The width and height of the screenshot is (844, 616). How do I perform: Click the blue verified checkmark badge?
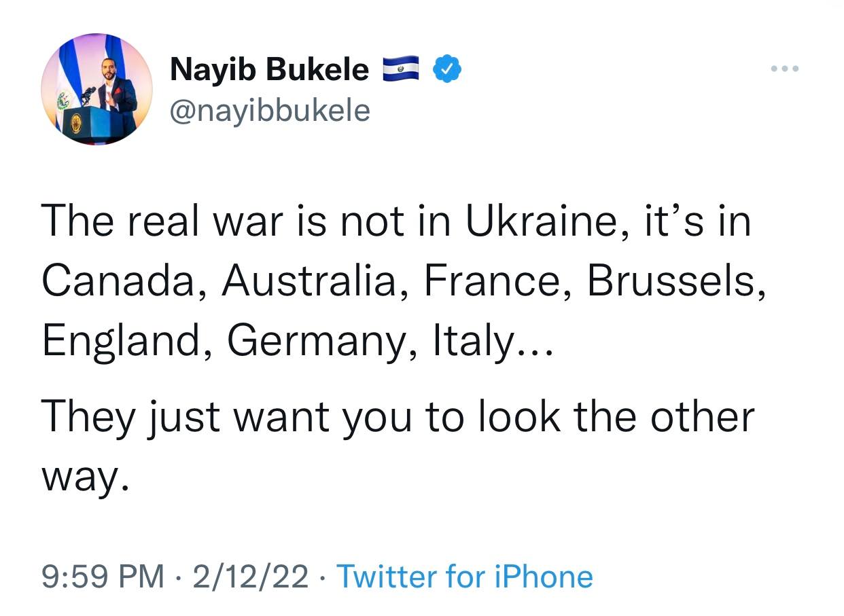[x=447, y=69]
